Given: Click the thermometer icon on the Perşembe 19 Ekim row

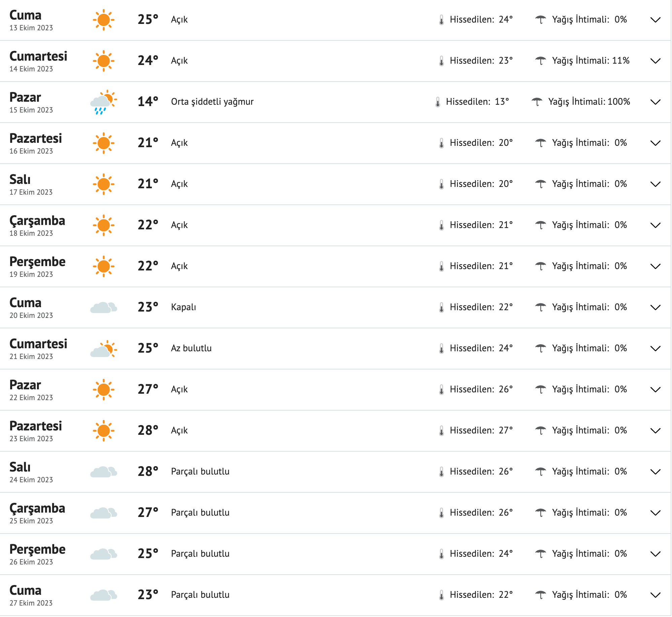Looking at the screenshot, I should (x=441, y=266).
